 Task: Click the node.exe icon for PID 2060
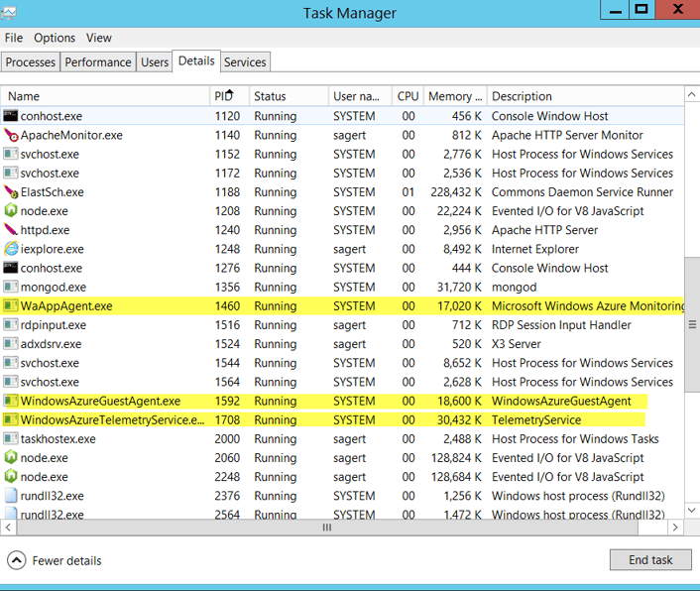10,457
